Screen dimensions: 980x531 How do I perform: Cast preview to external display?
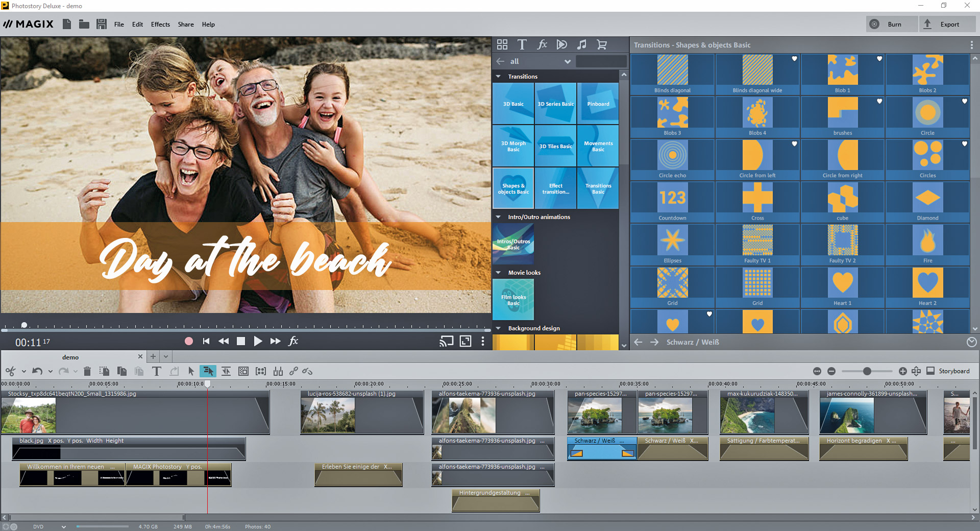click(447, 341)
